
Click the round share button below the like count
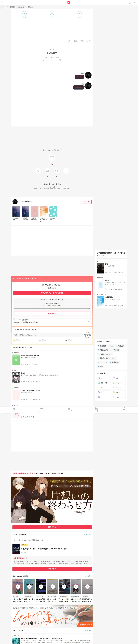pos(38,171)
